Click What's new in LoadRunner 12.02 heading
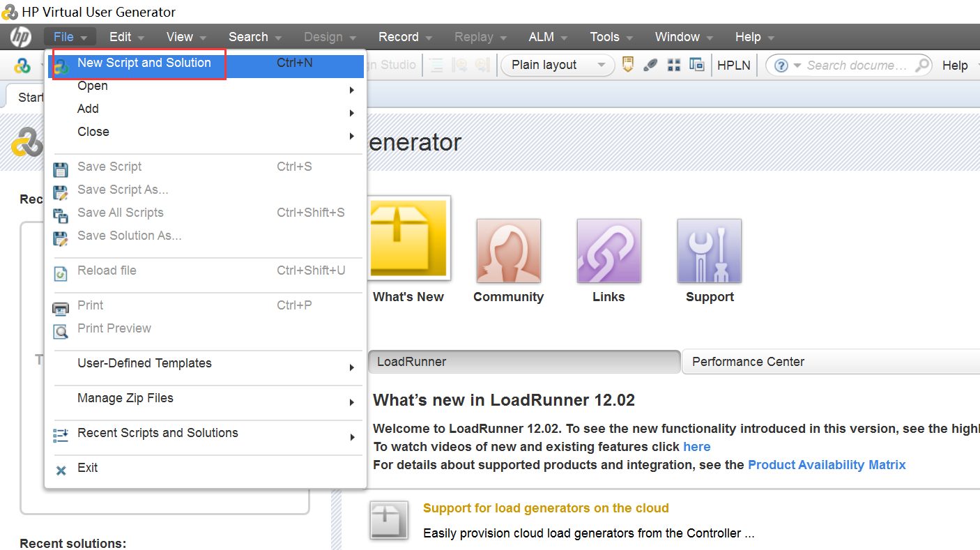Viewport: 980px width, 550px height. (504, 400)
